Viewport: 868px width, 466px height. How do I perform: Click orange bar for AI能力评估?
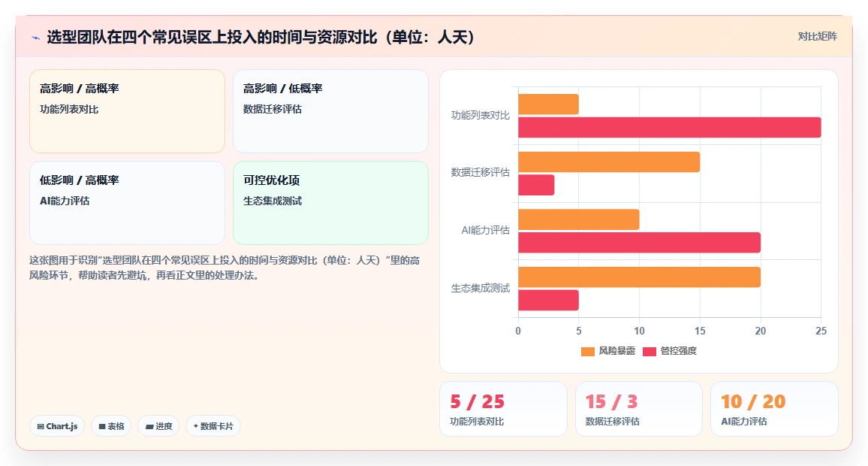[x=579, y=219]
